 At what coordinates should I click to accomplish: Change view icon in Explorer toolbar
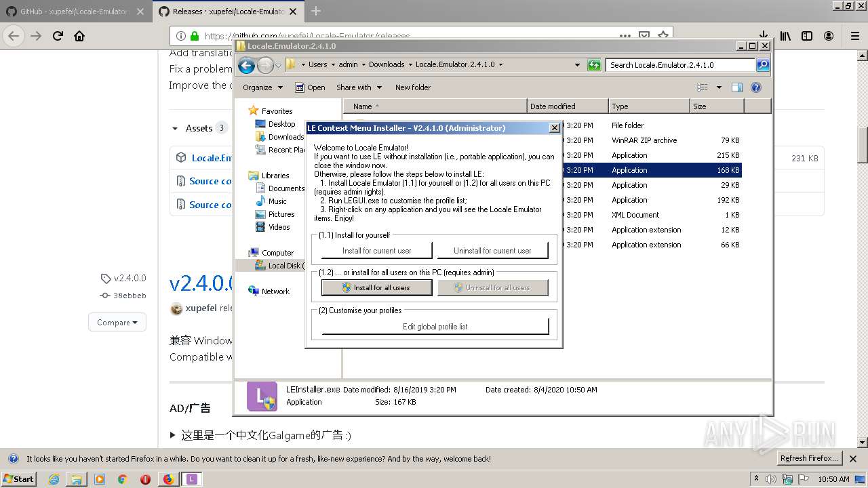pos(703,87)
